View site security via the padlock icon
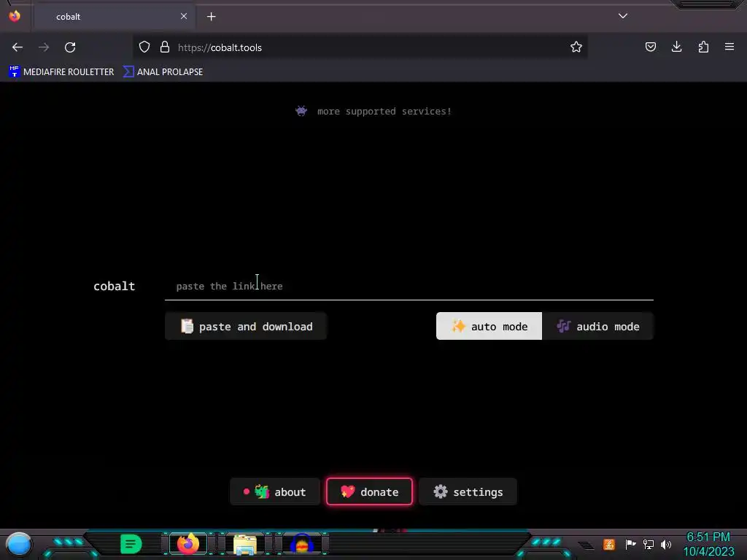747x560 pixels. coord(165,47)
